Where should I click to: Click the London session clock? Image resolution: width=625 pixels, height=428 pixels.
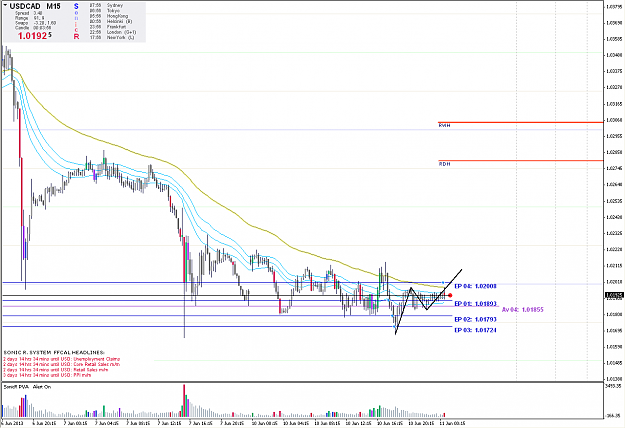(113, 32)
